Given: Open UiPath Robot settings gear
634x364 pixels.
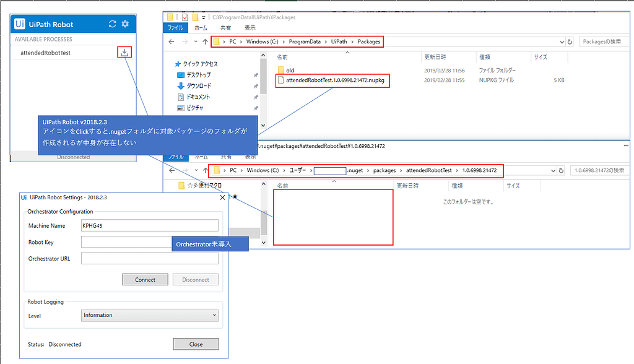Looking at the screenshot, I should pyautogui.click(x=125, y=24).
